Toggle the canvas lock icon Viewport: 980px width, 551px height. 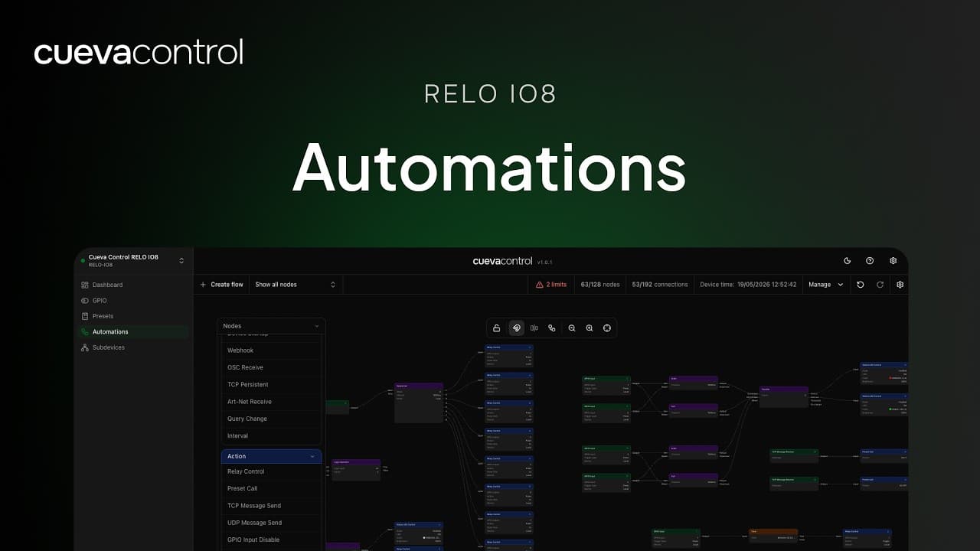496,328
